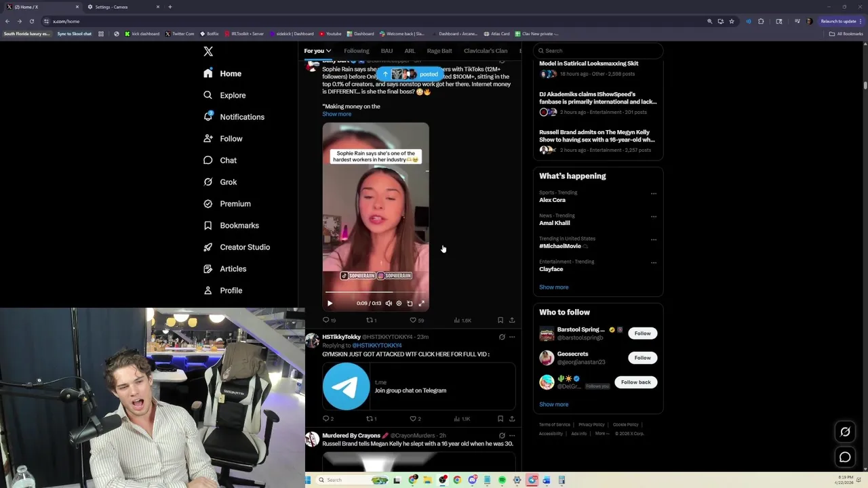
Task: Click Grok icon on Murdered By Crayons post
Action: (x=502, y=436)
